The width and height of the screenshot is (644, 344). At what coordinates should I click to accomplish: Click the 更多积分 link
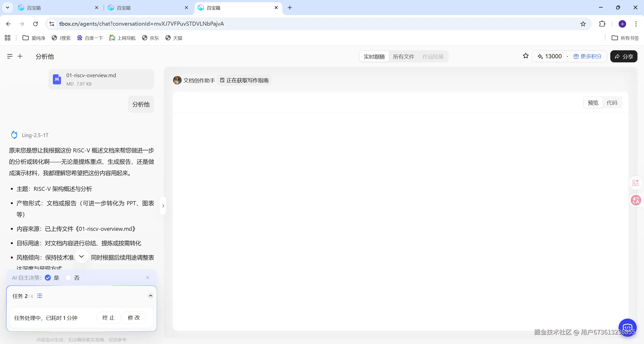point(588,56)
